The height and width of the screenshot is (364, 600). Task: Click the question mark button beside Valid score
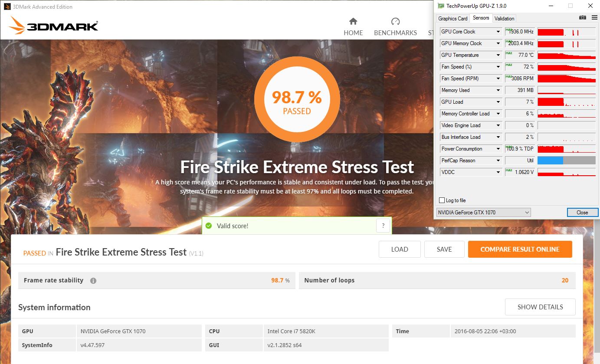click(x=383, y=226)
